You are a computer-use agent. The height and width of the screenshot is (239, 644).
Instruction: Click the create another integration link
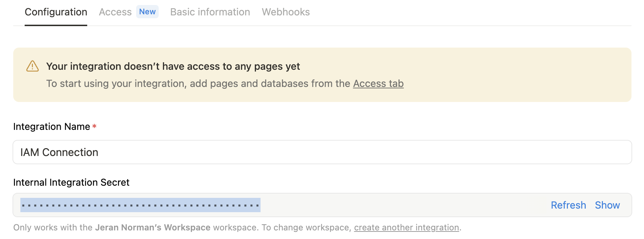tap(406, 227)
